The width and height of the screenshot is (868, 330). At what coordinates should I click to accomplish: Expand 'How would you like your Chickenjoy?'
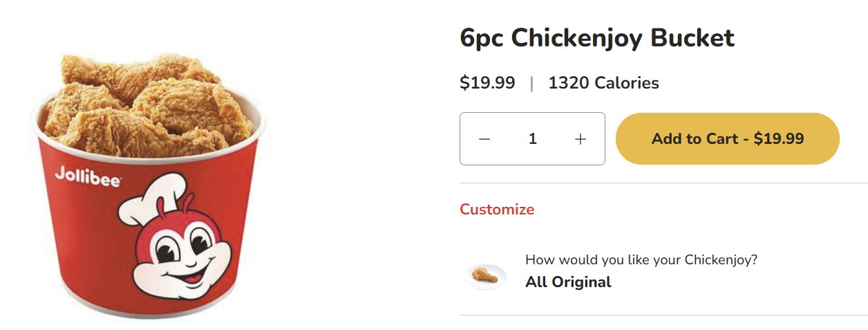click(641, 260)
